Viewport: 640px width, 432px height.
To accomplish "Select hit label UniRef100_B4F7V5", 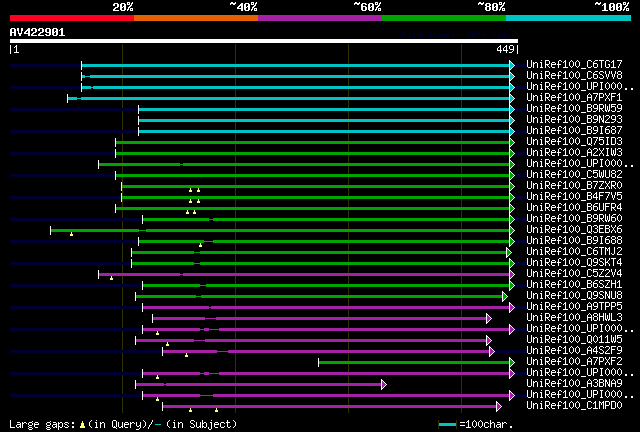I will [574, 196].
